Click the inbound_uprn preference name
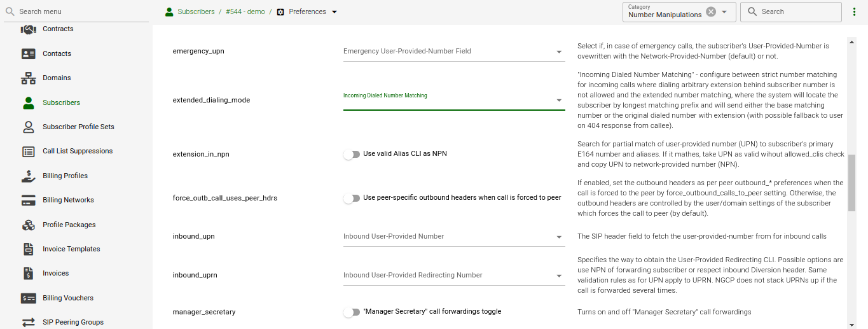Screen dimensions: 868x329 (x=196, y=276)
